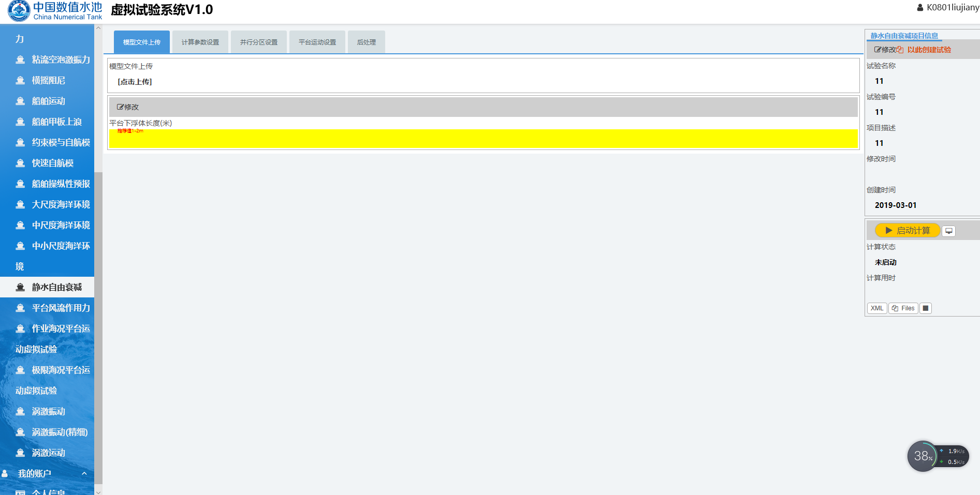Open the monitor icon beside 启动计算
The width and height of the screenshot is (980, 495).
click(948, 231)
